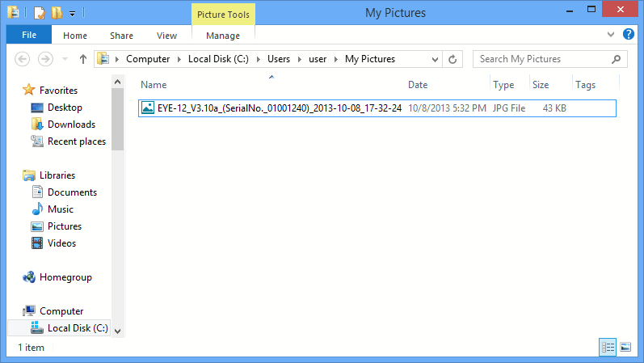
Task: Open Recent places in Favorites
Action: tap(77, 141)
